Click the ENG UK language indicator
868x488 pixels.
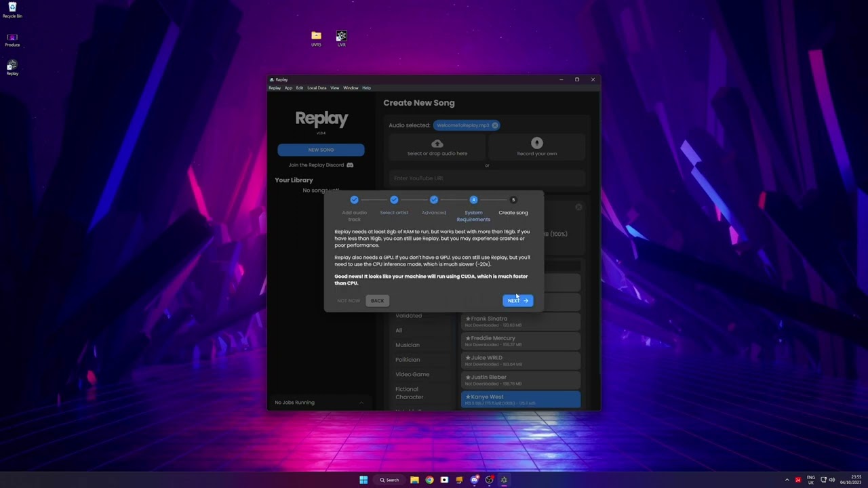pyautogui.click(x=810, y=480)
